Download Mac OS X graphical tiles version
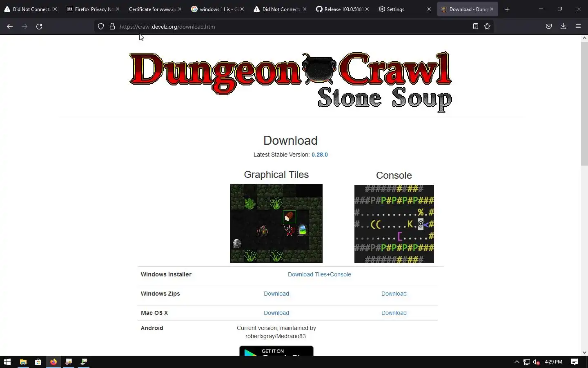The height and width of the screenshot is (368, 588). click(x=276, y=313)
